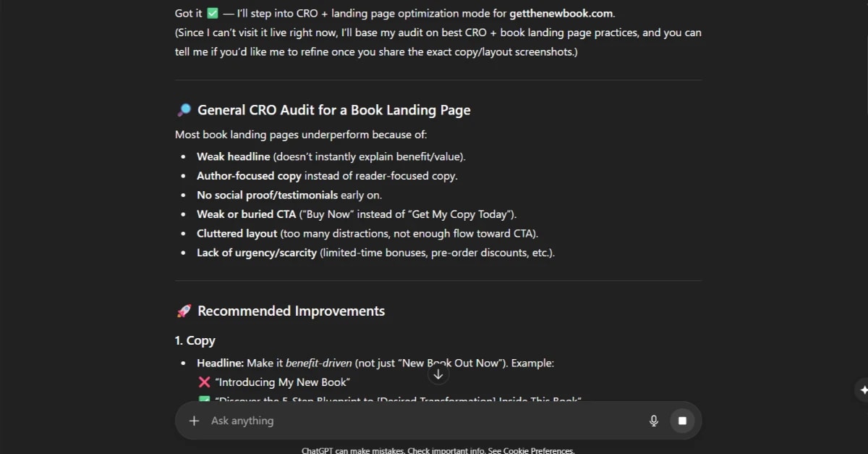Click the downward chevron to jump to latest message
This screenshot has width=868, height=454.
pyautogui.click(x=438, y=374)
